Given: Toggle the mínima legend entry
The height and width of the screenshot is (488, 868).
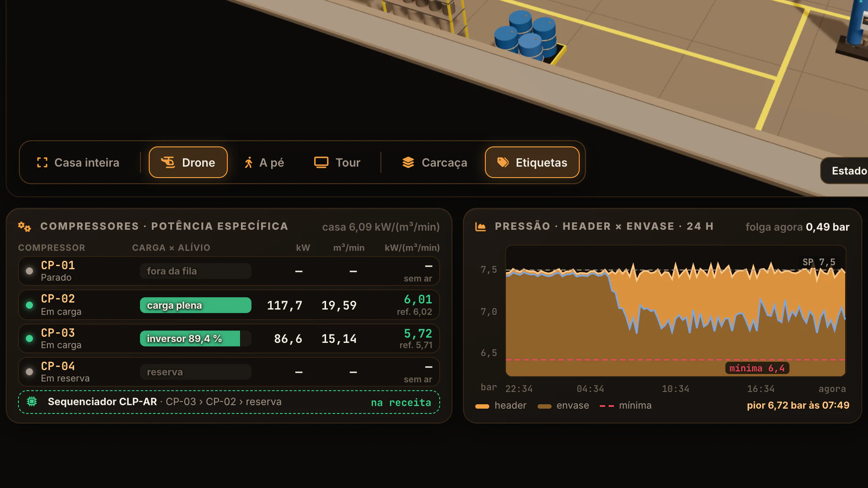Looking at the screenshot, I should pyautogui.click(x=626, y=406).
